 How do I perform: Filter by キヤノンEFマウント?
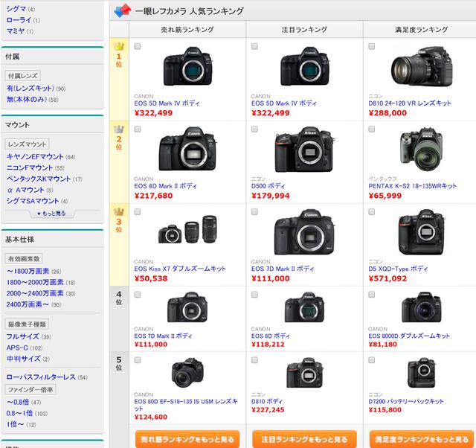(x=35, y=157)
